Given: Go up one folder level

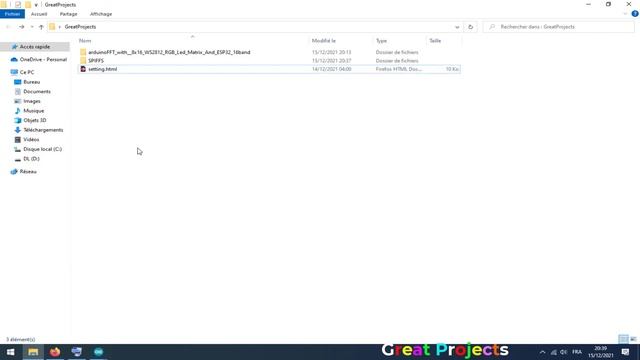Looking at the screenshot, I should coord(41,27).
